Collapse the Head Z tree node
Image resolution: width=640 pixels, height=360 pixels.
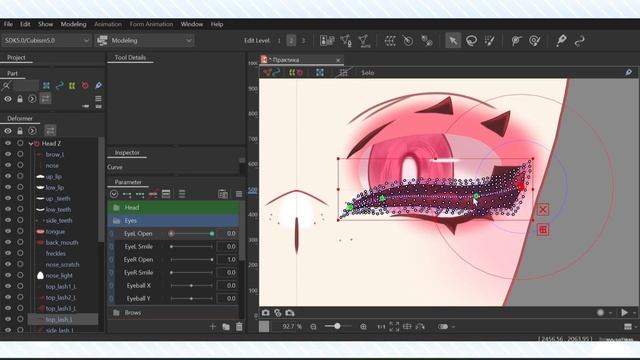click(x=31, y=144)
